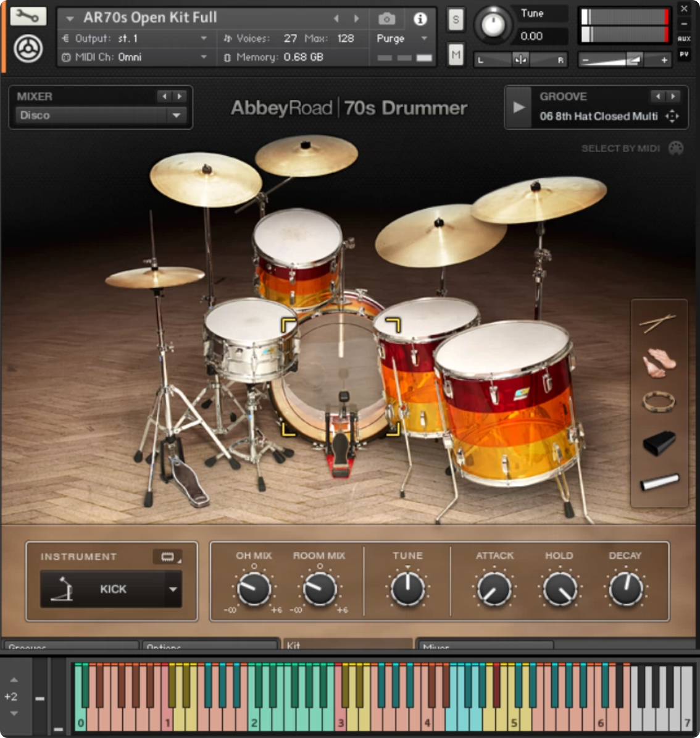The height and width of the screenshot is (738, 700).
Task: Go to the next instrument with the right arrow
Action: coord(357,19)
